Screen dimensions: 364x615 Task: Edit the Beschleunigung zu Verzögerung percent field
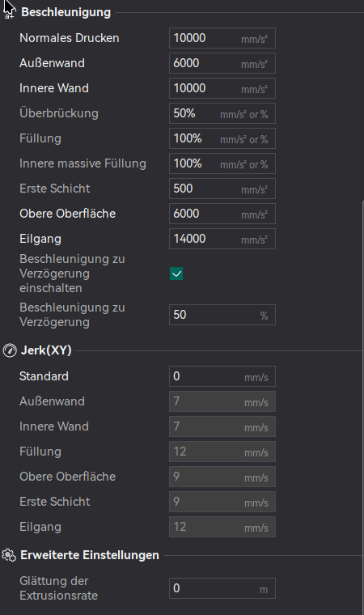pyautogui.click(x=222, y=315)
